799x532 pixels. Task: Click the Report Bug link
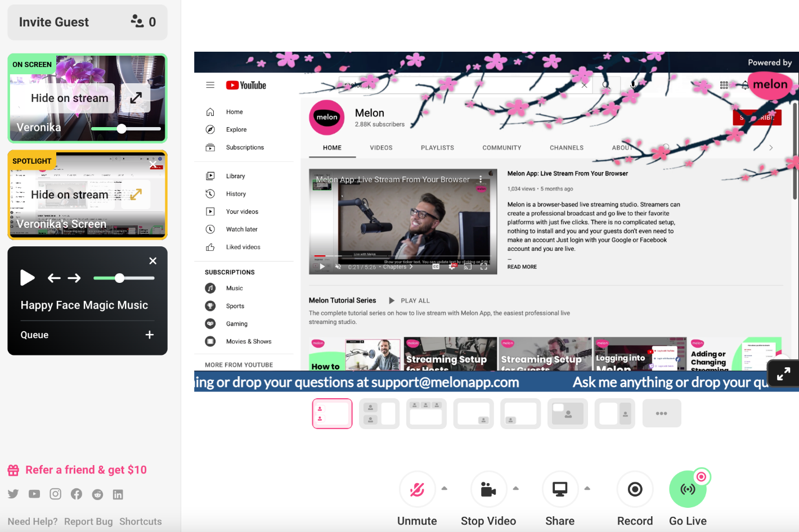coord(88,521)
